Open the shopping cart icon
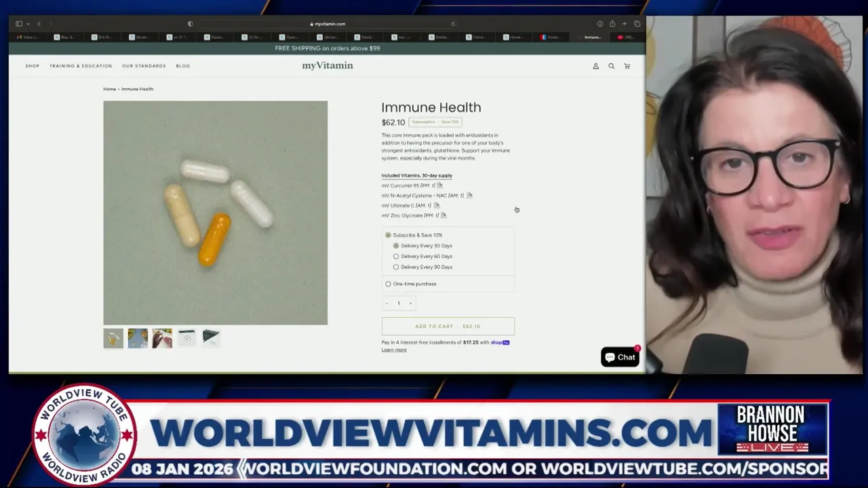Screen dimensions: 868x488 click(x=627, y=66)
